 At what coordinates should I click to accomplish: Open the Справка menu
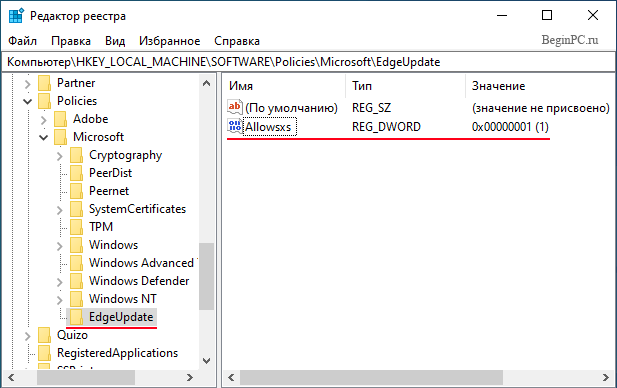point(237,41)
